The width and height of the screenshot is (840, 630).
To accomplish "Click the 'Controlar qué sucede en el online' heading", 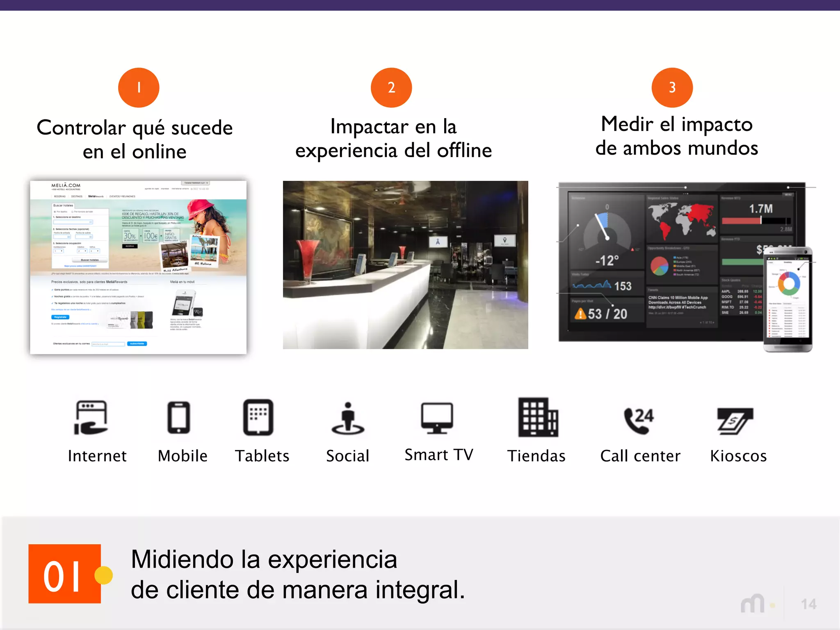I will pyautogui.click(x=135, y=139).
